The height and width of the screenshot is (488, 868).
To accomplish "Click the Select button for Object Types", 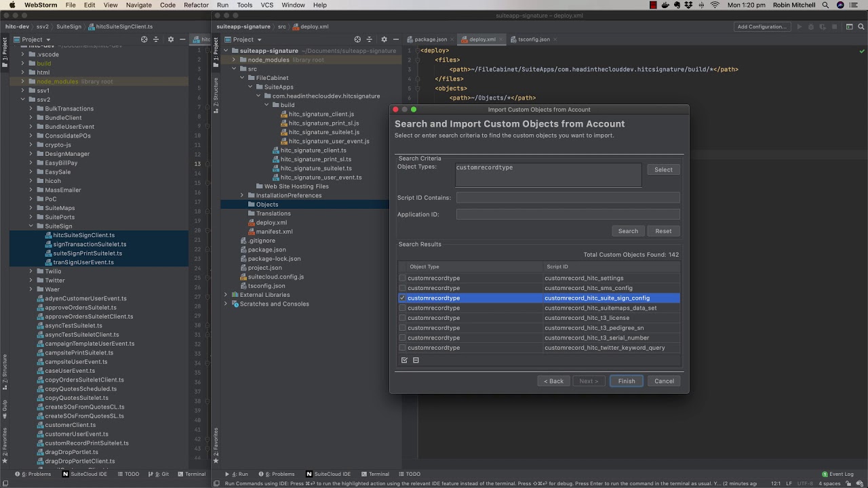I will (663, 169).
